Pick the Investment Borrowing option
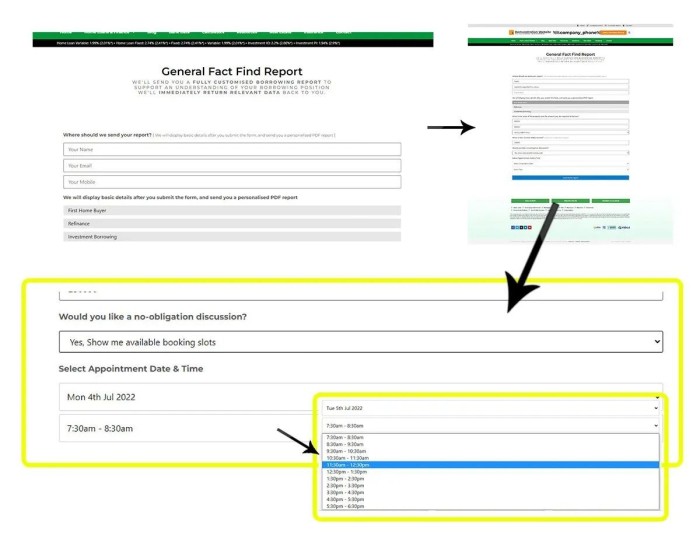The height and width of the screenshot is (546, 700). [x=231, y=237]
